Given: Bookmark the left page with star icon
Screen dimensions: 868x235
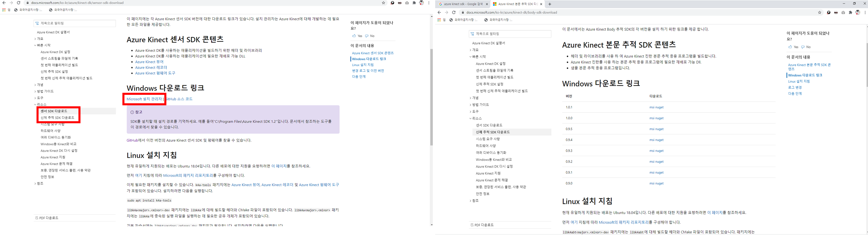Looking at the screenshot, I should (x=383, y=3).
